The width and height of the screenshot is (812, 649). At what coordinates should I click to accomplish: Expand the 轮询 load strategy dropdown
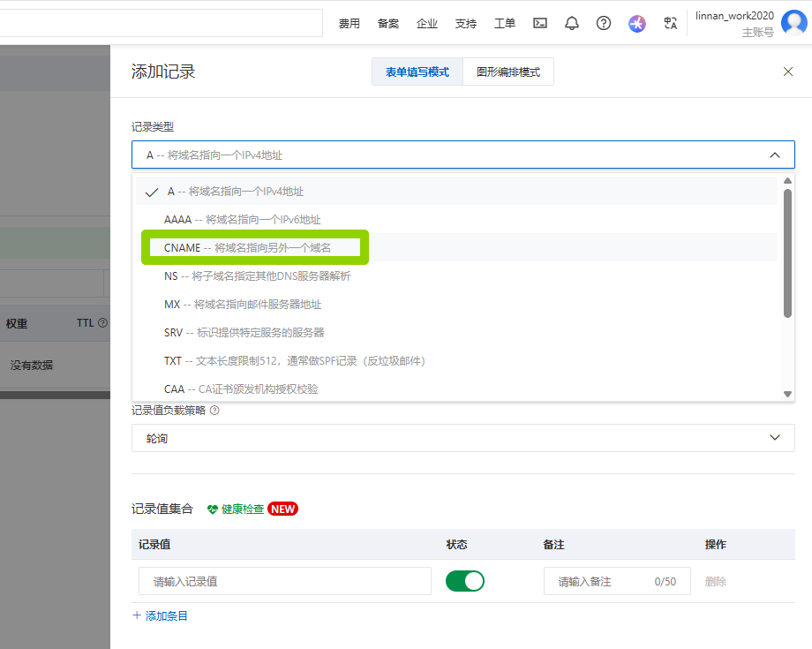pyautogui.click(x=774, y=438)
